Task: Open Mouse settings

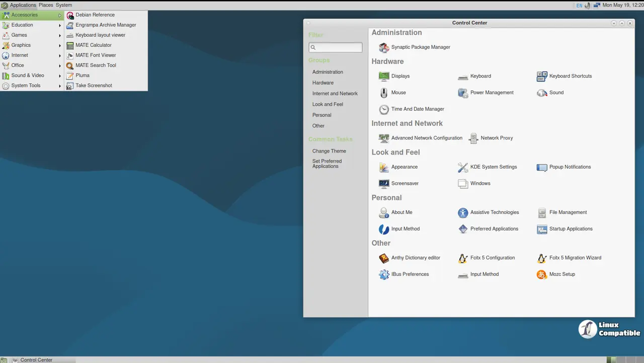Action: tap(398, 92)
